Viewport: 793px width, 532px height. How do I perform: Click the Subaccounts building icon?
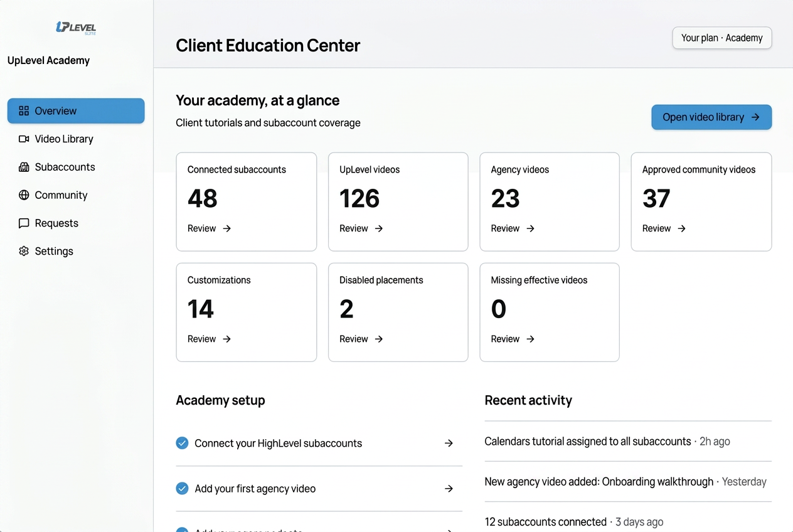[24, 167]
